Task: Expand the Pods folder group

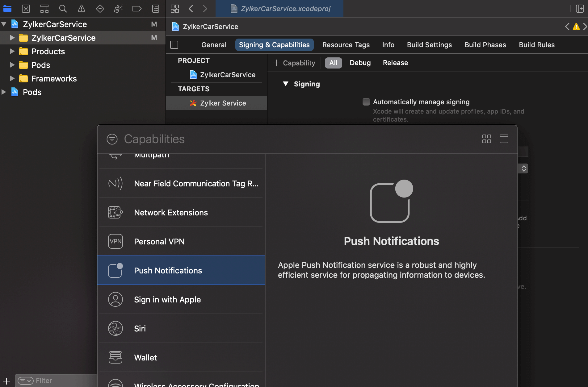Action: click(x=12, y=65)
